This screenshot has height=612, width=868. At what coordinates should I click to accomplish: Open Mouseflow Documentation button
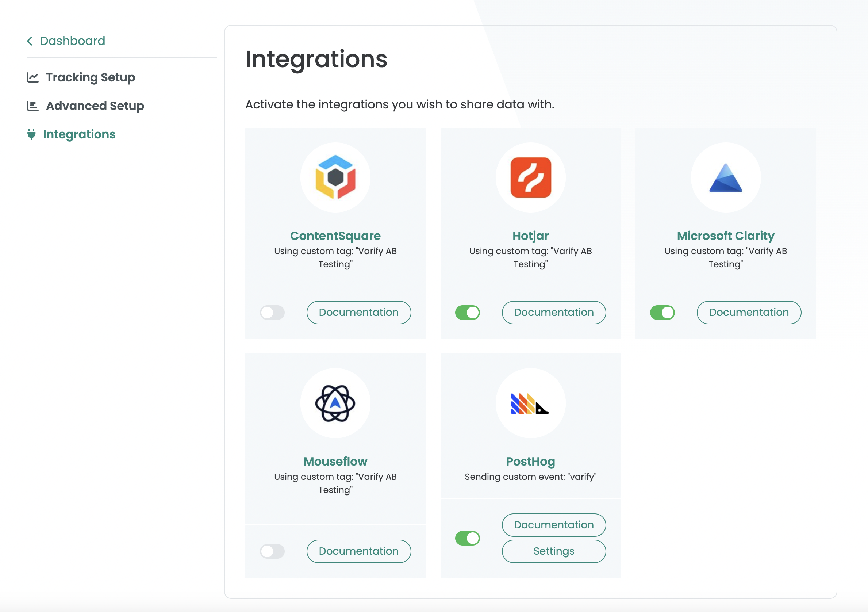point(358,551)
